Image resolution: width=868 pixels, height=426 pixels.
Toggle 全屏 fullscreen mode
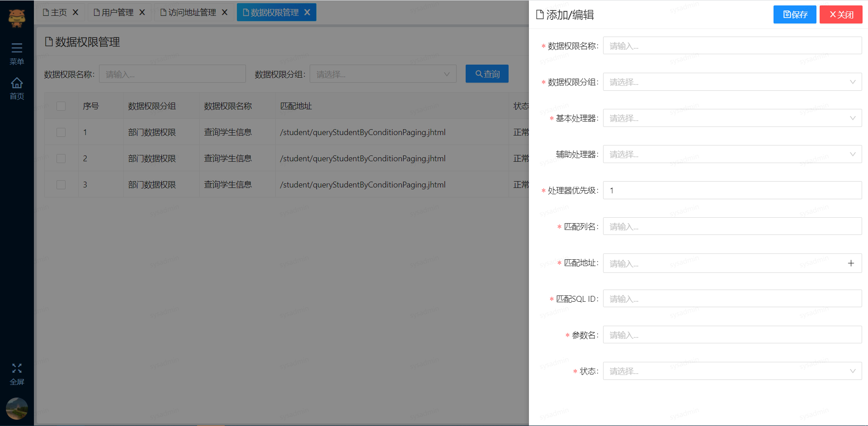(x=17, y=375)
